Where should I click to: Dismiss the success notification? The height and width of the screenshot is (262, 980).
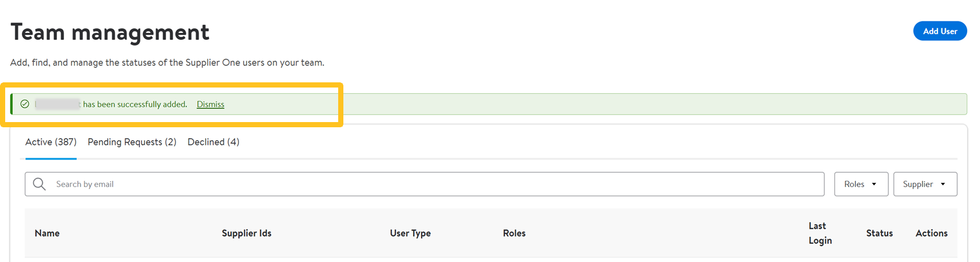tap(210, 104)
